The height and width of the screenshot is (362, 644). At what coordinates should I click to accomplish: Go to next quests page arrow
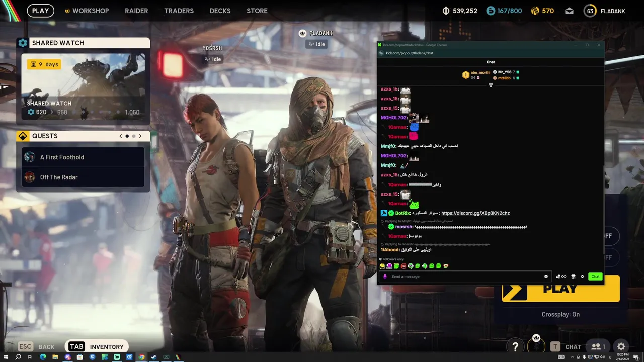pyautogui.click(x=140, y=136)
